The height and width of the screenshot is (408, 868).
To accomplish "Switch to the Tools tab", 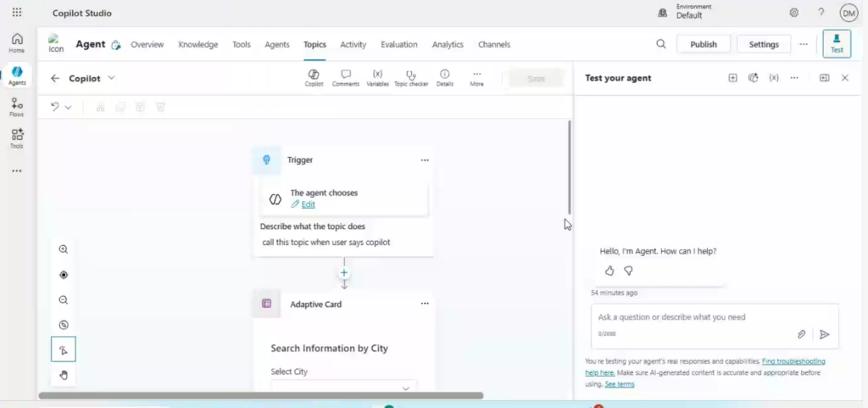I will (242, 44).
